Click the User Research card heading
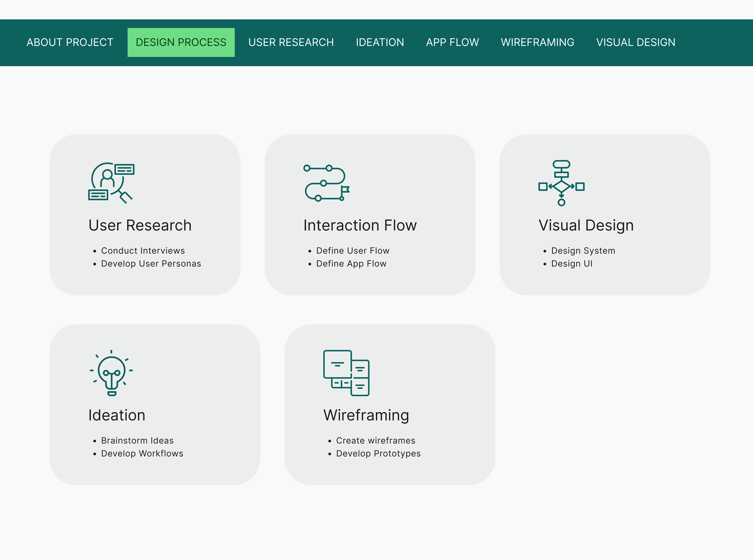The width and height of the screenshot is (753, 560). point(140,225)
